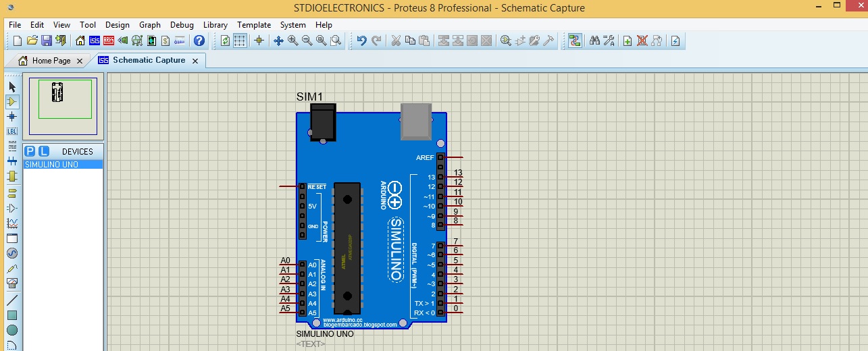
Task: Click the A0 pin terminal label
Action: click(x=285, y=261)
